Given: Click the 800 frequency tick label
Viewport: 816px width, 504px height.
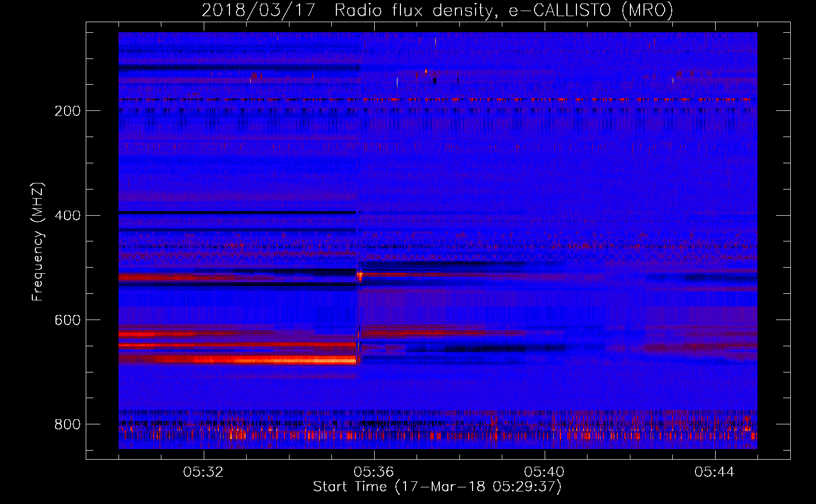Looking at the screenshot, I should (x=68, y=425).
